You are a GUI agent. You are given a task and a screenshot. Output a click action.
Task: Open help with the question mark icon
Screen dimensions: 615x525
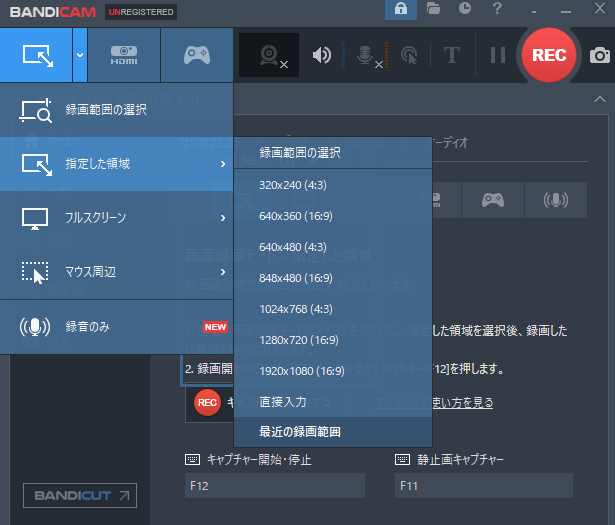[497, 8]
